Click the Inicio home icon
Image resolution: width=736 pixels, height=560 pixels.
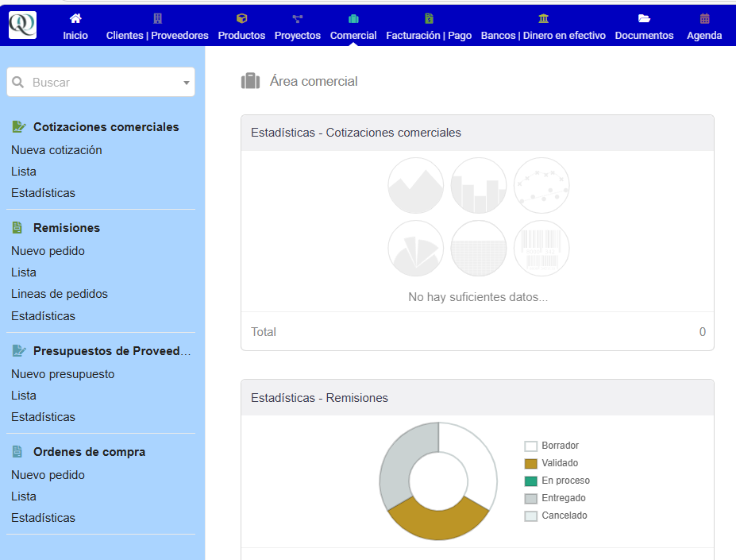pos(75,18)
